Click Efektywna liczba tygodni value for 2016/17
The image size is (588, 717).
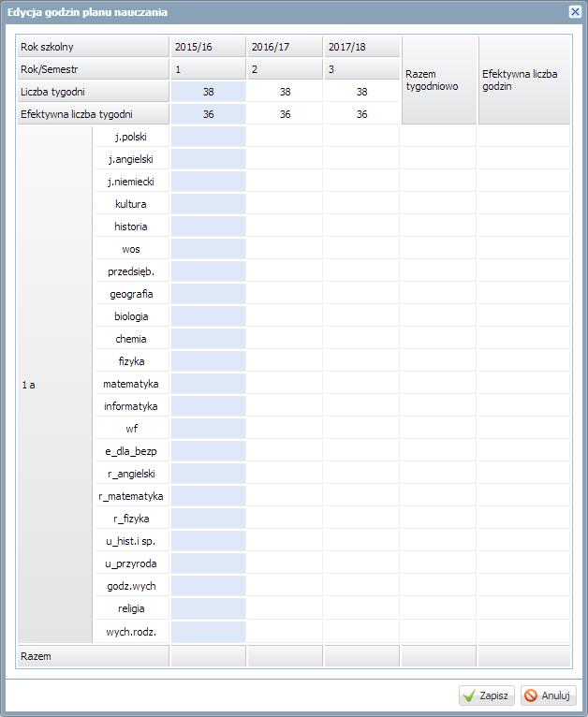coord(285,114)
